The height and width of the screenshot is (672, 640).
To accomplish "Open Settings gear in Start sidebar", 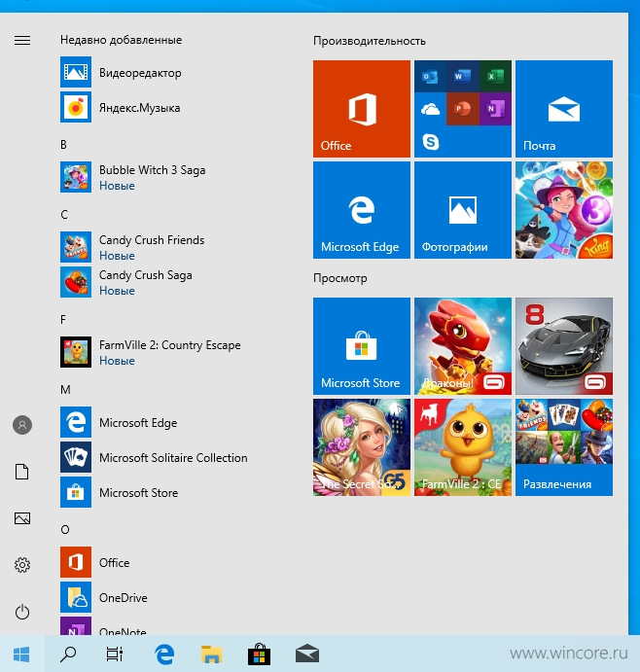I will (22, 565).
